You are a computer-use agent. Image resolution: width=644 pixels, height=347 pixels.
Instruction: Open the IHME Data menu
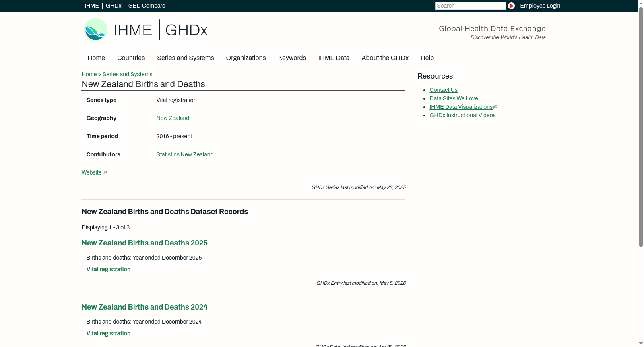click(x=334, y=58)
